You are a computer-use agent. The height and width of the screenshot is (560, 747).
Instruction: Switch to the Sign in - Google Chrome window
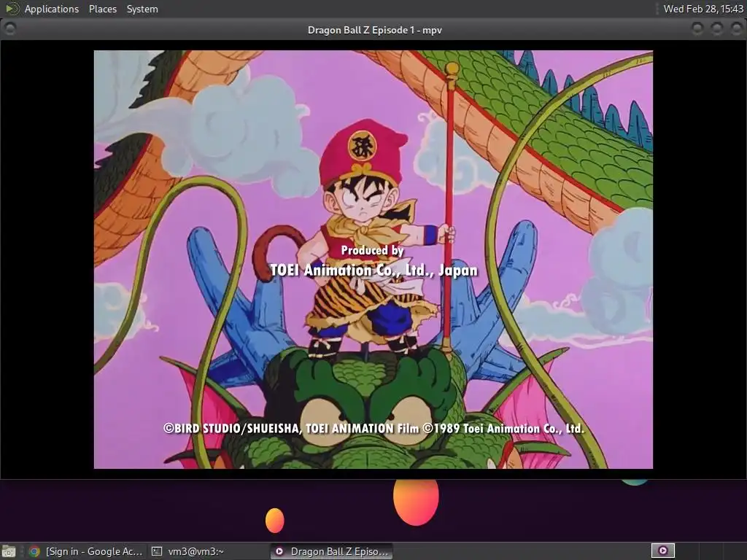pos(86,551)
